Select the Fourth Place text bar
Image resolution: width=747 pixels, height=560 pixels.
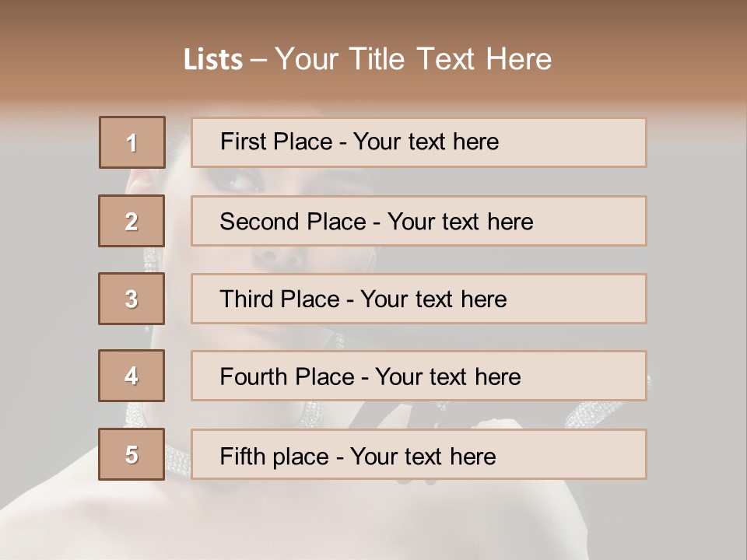tap(419, 376)
